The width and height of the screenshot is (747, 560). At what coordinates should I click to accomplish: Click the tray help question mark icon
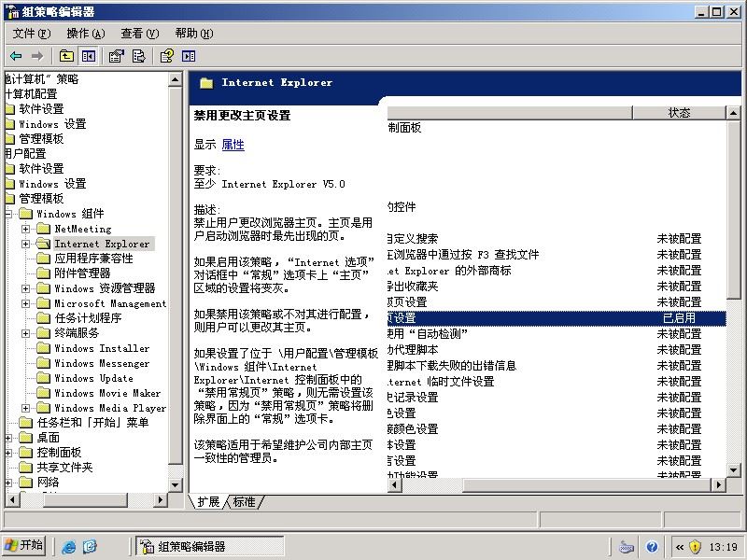pyautogui.click(x=652, y=547)
